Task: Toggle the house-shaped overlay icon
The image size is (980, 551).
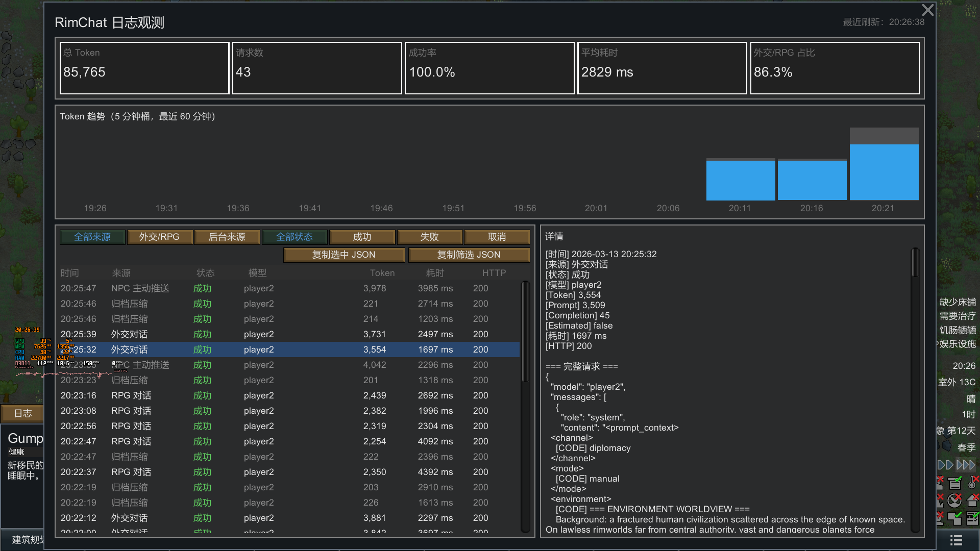Action: [972, 500]
